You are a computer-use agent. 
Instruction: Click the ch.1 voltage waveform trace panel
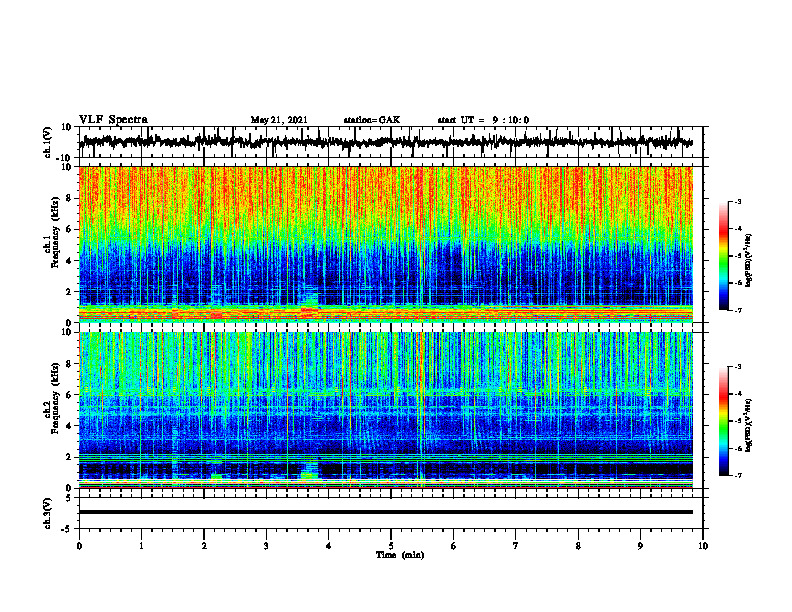(x=391, y=142)
